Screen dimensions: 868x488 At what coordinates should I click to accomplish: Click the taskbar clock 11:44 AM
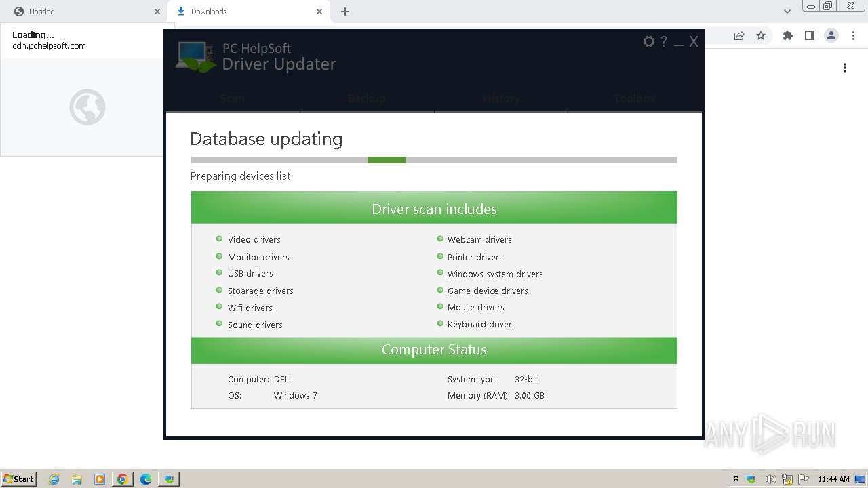[x=833, y=479]
